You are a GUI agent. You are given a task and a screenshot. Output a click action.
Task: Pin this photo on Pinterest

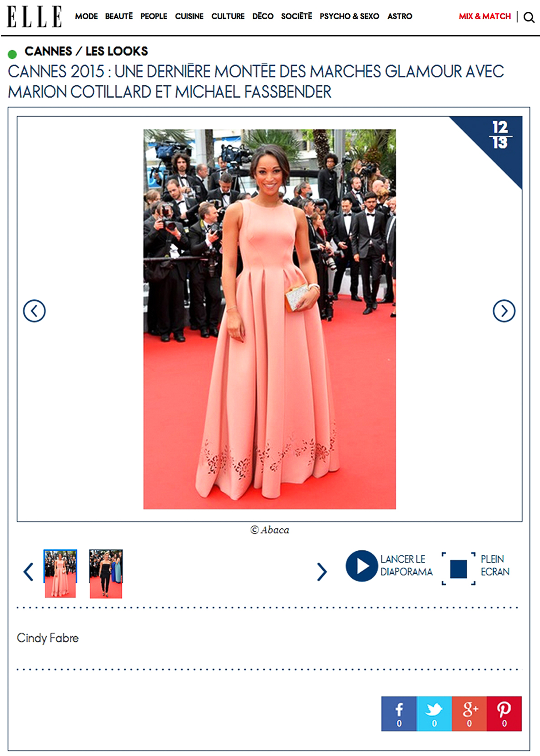[x=504, y=713]
